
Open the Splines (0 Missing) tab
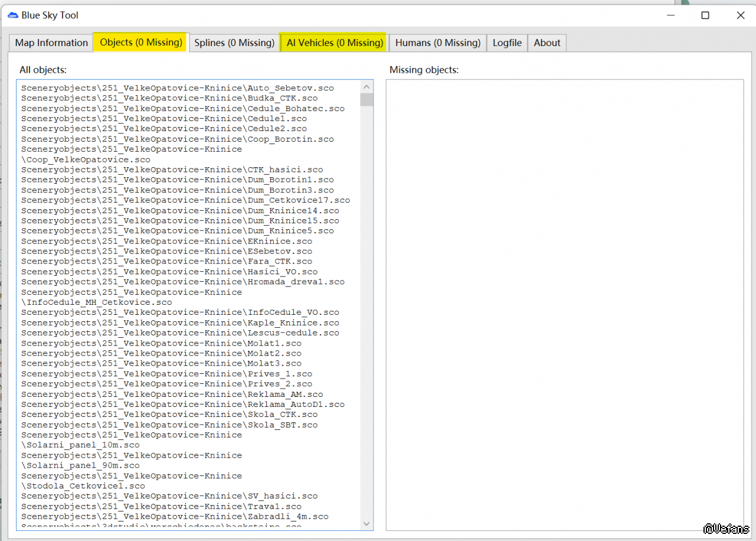(234, 43)
